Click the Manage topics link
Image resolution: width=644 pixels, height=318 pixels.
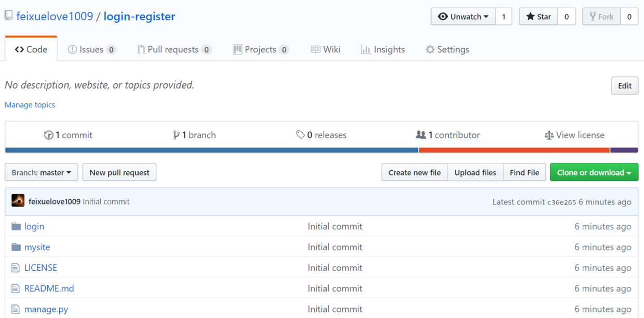30,105
